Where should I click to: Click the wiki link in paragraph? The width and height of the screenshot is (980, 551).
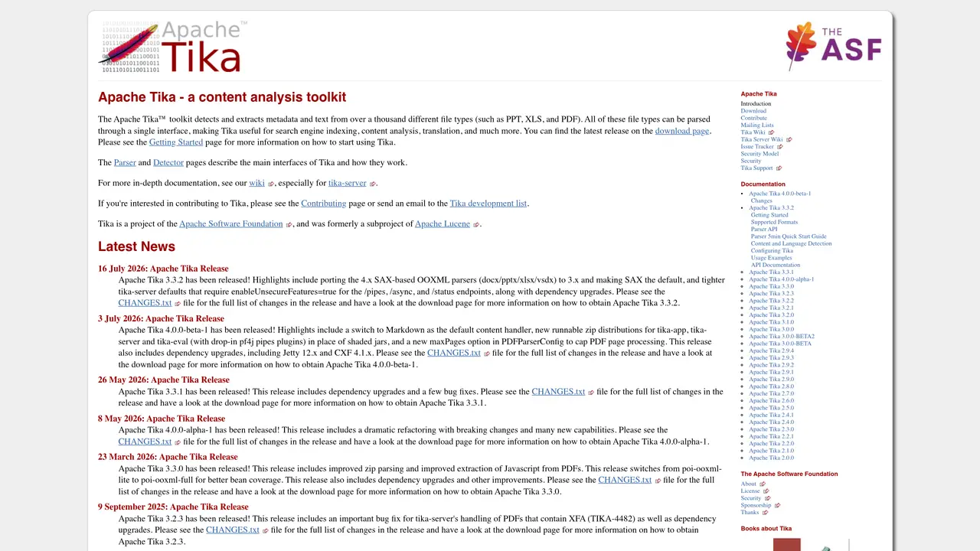pyautogui.click(x=256, y=183)
